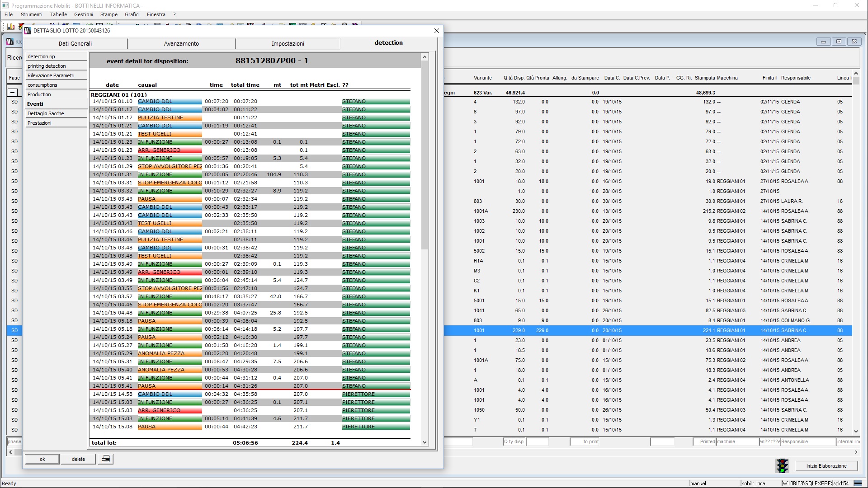Select highlighted row 1001 SABRINA C. 224.1
This screenshot has height=488, width=868.
point(648,330)
